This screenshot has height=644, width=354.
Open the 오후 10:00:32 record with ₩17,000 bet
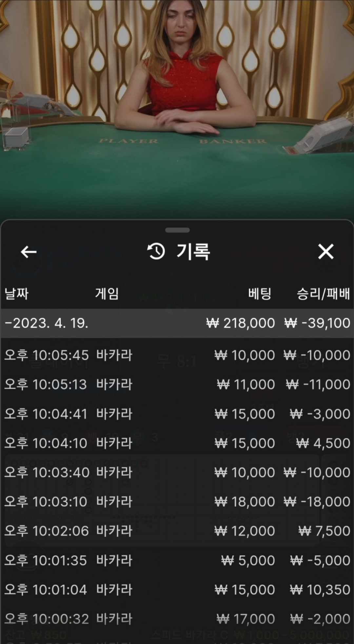(177, 619)
